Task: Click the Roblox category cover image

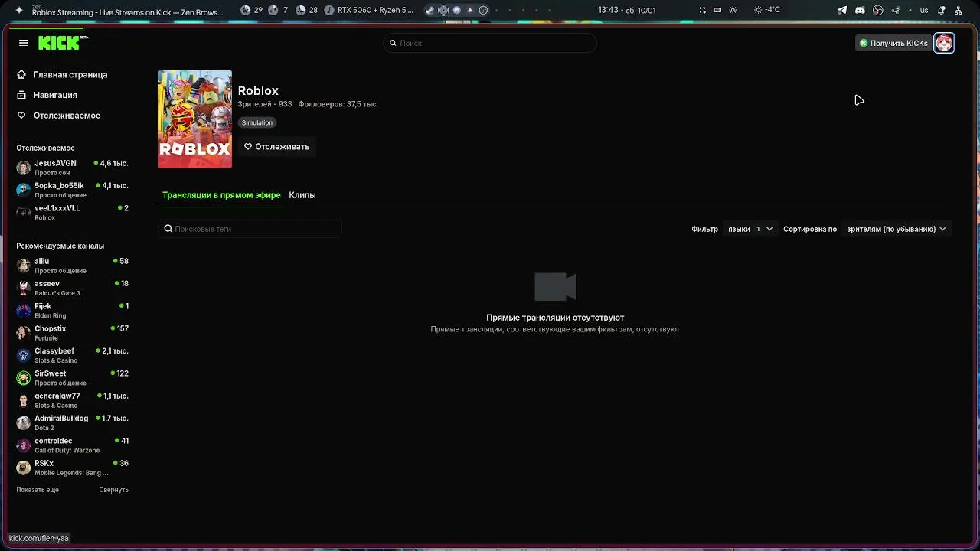Action: coord(194,119)
